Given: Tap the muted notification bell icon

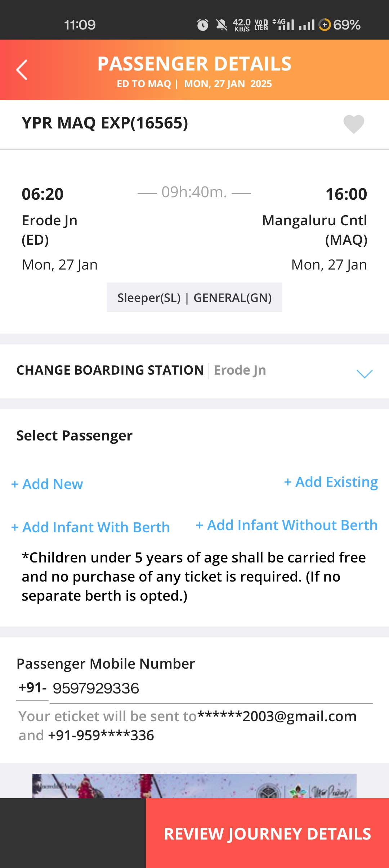Looking at the screenshot, I should click(222, 25).
